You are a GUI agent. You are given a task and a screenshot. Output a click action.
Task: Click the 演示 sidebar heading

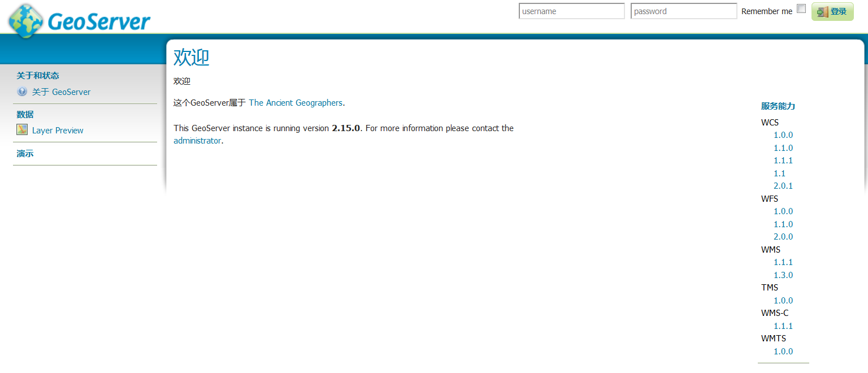pyautogui.click(x=25, y=153)
